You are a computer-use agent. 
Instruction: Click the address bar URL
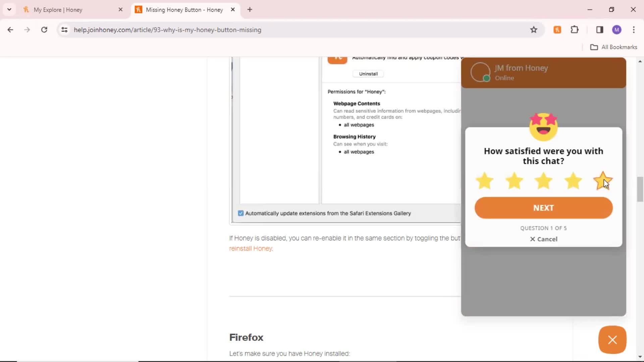coord(167,30)
